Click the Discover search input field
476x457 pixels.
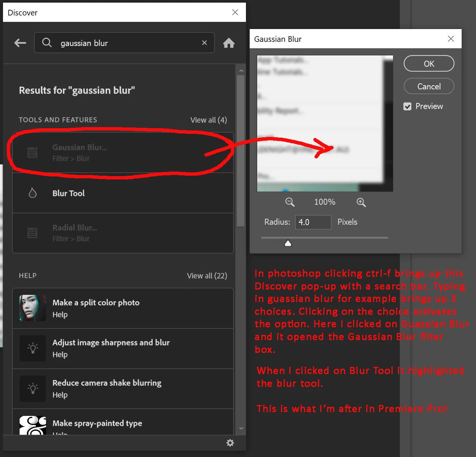124,43
